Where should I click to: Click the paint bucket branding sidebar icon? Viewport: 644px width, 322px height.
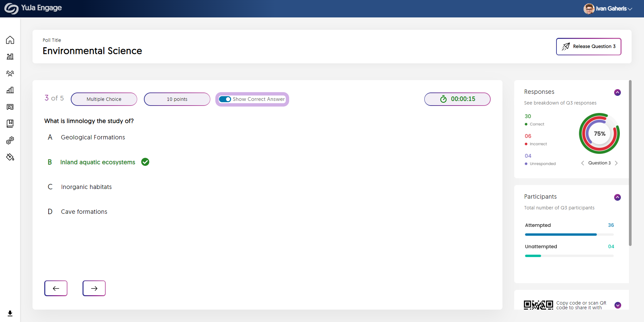pyautogui.click(x=10, y=157)
